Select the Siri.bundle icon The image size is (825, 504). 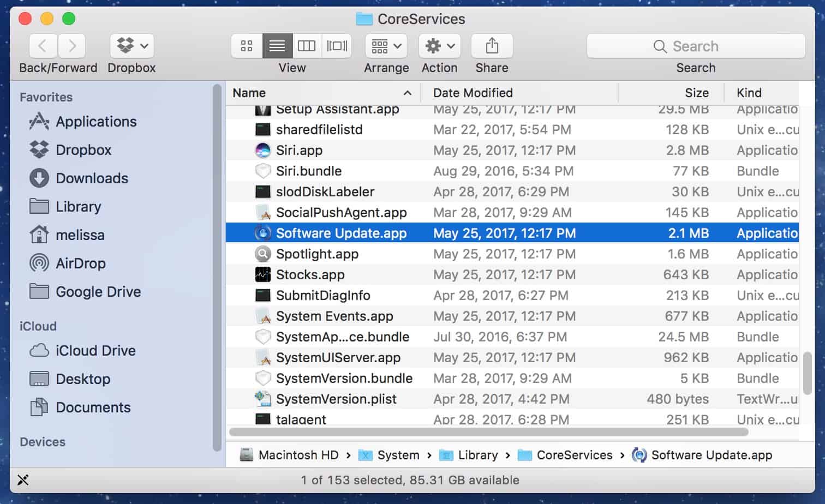coord(263,171)
